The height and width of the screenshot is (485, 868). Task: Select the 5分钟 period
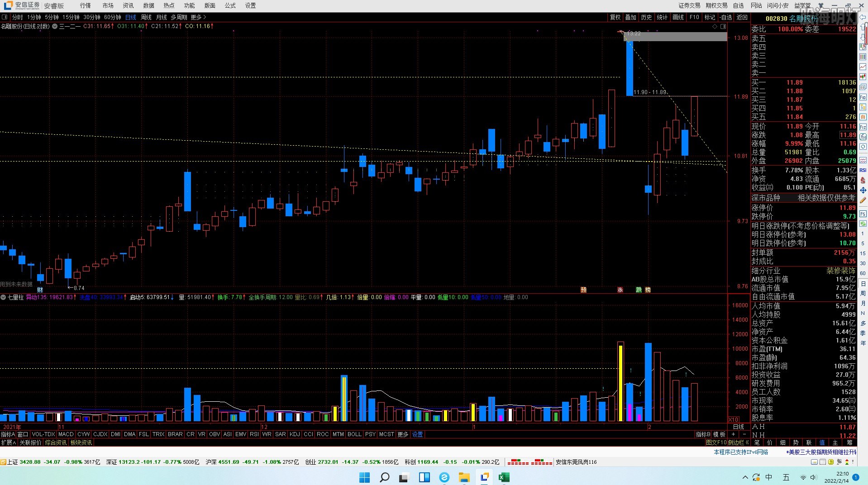pos(52,17)
